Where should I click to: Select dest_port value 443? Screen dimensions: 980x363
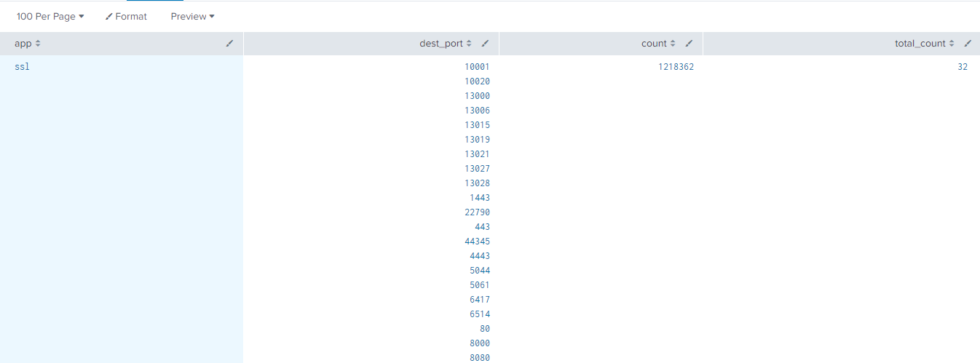point(482,227)
